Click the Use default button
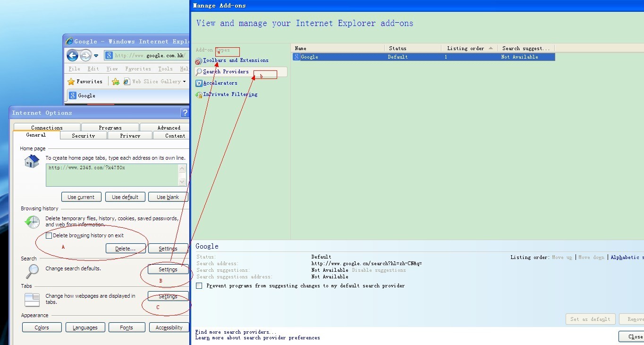 point(125,197)
